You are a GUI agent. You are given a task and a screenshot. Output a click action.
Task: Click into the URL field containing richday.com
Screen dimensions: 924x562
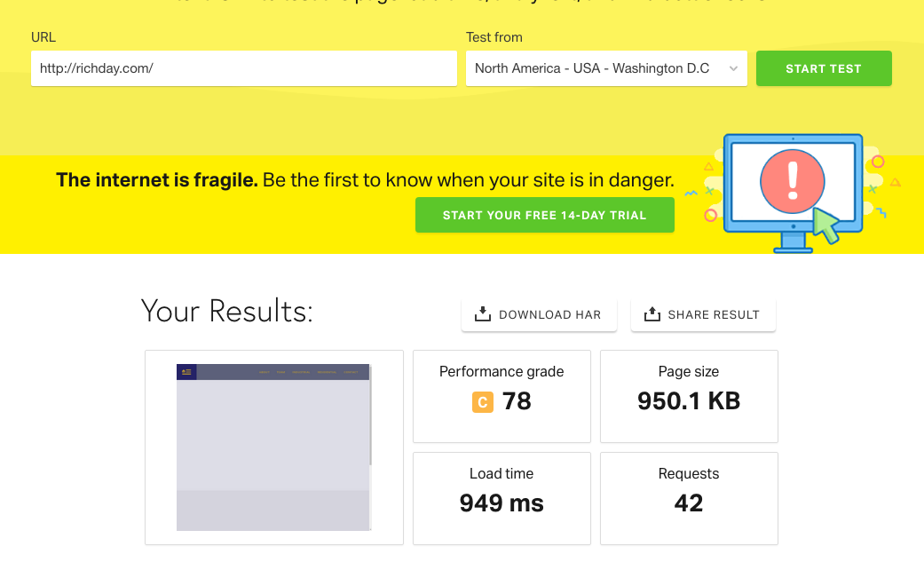(x=243, y=68)
